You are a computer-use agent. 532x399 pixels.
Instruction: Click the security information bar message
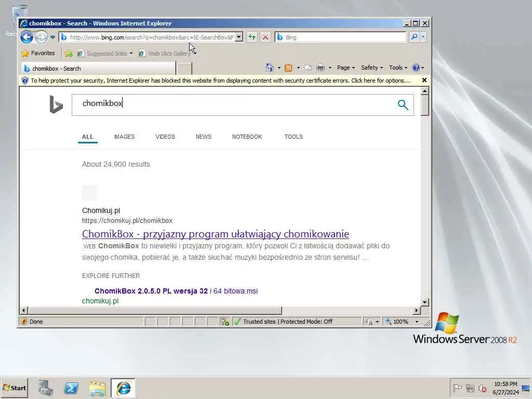(x=220, y=81)
